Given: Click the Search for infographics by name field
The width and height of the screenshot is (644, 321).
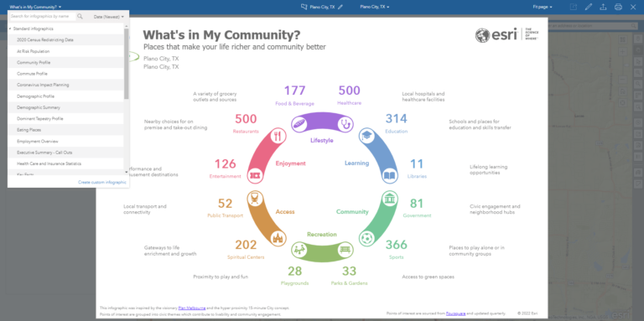Looking at the screenshot, I should pyautogui.click(x=42, y=17).
